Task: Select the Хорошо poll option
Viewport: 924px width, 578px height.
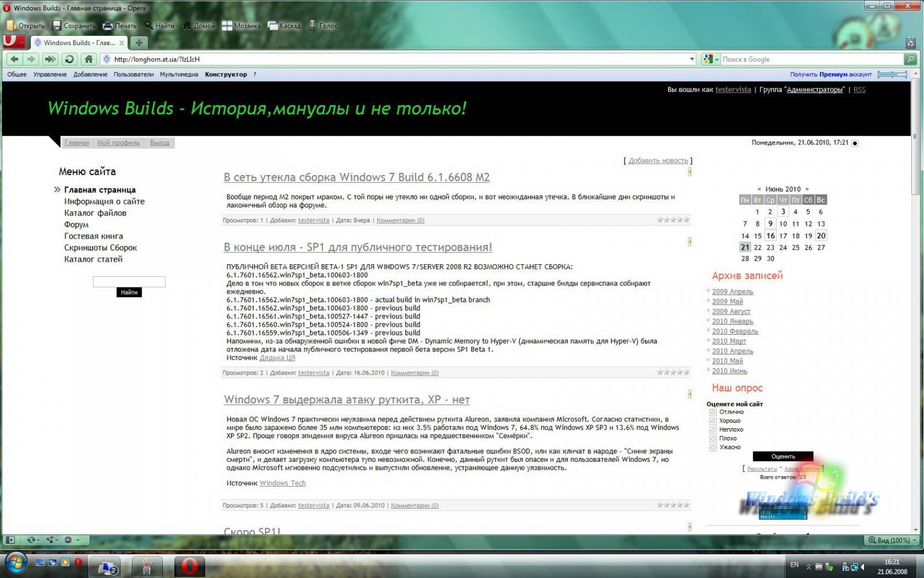Action: tap(713, 421)
